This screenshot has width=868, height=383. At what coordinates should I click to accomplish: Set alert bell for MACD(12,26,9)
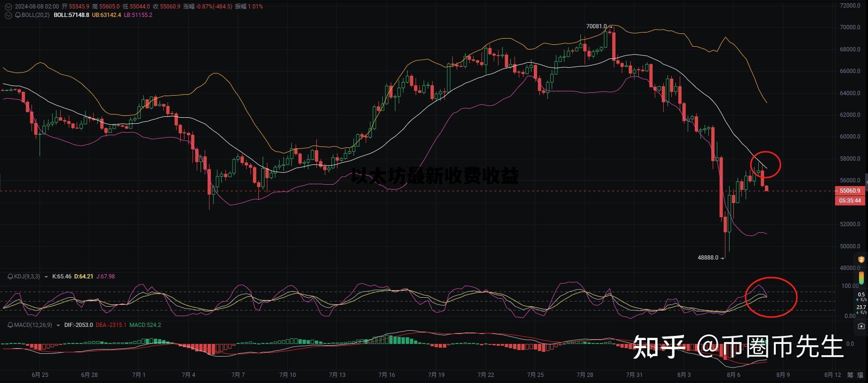10,325
